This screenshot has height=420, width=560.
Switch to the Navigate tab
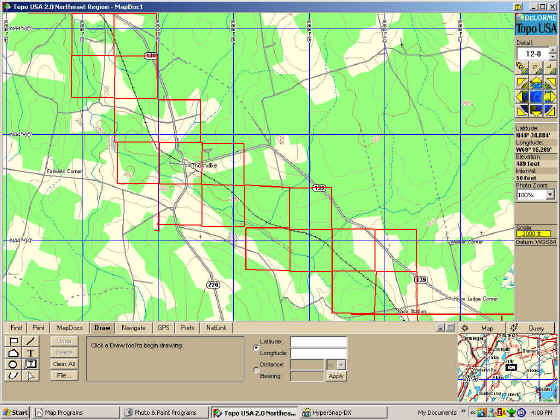pos(134,328)
